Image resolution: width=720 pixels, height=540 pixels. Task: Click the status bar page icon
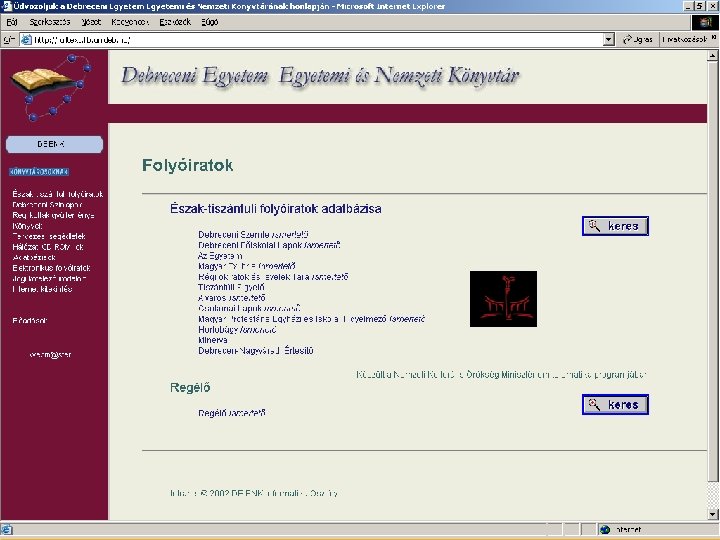point(7,529)
